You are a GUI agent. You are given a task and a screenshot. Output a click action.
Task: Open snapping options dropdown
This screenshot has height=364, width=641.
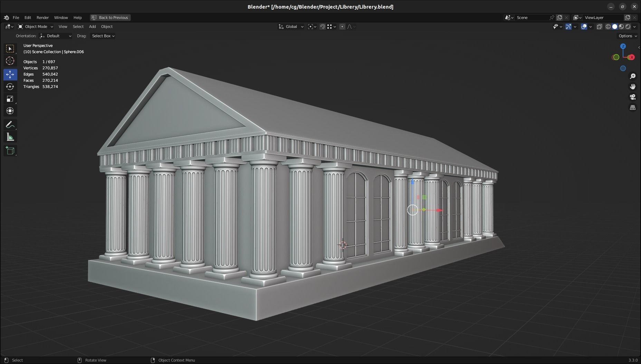[x=331, y=27]
